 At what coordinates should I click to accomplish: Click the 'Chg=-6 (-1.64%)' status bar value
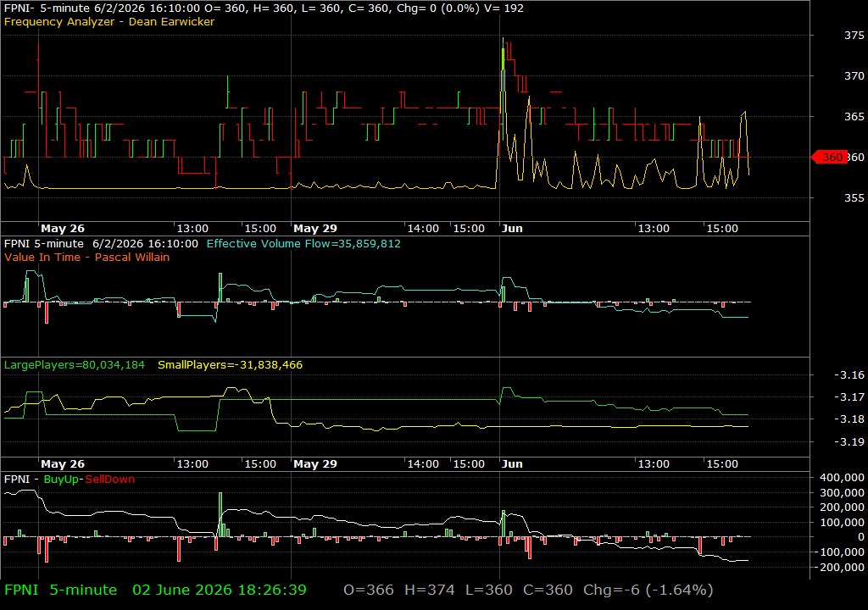648,590
